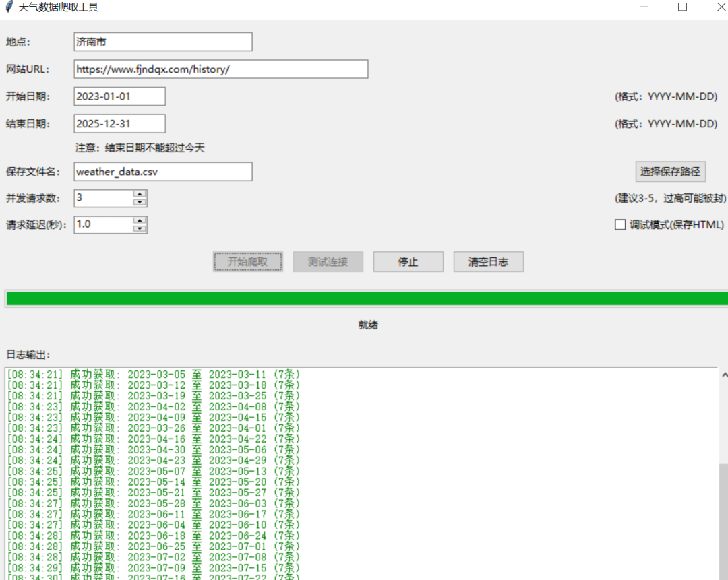Click the 测试连接 button
This screenshot has width=728, height=580.
coord(328,261)
